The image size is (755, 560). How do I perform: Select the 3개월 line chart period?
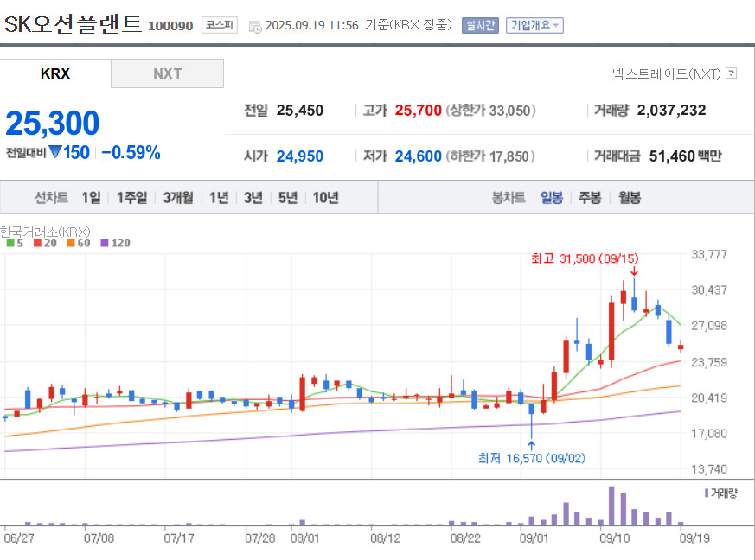[x=178, y=197]
